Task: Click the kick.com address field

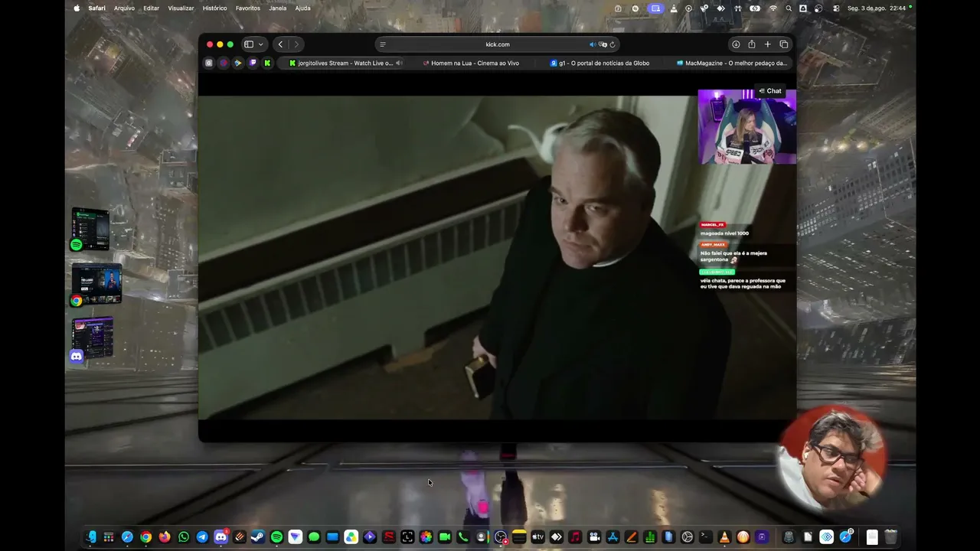Action: pos(497,44)
